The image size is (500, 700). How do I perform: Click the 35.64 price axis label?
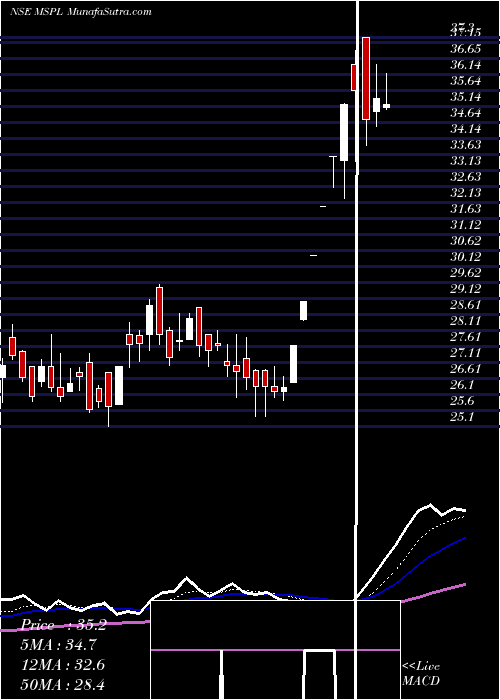(466, 81)
